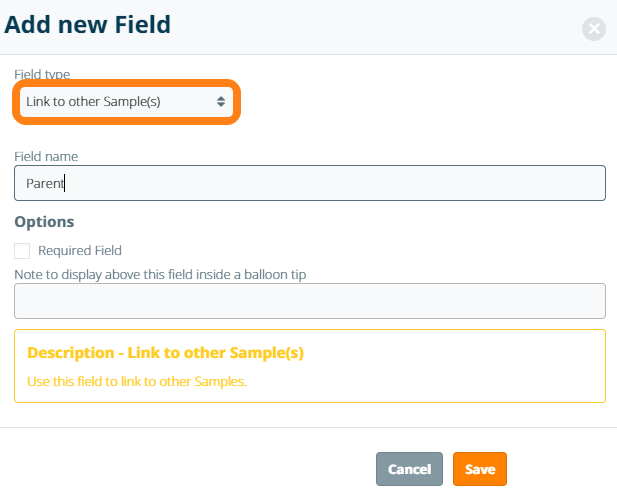Focus the Field name input containing Parent

click(310, 183)
